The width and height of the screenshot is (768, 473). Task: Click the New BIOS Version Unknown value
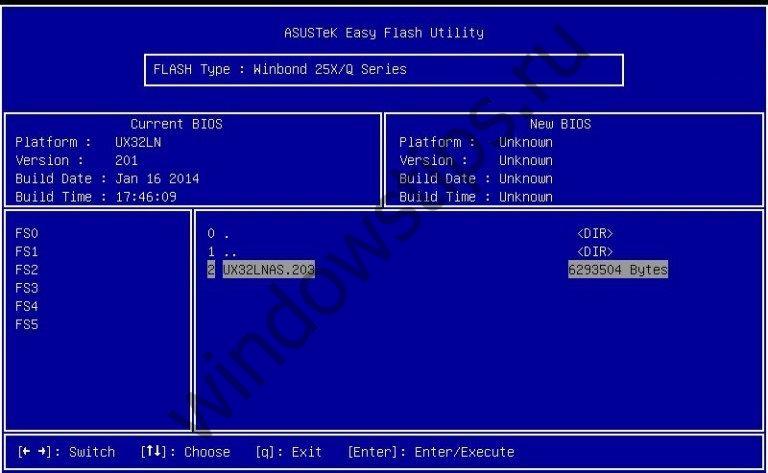point(526,161)
